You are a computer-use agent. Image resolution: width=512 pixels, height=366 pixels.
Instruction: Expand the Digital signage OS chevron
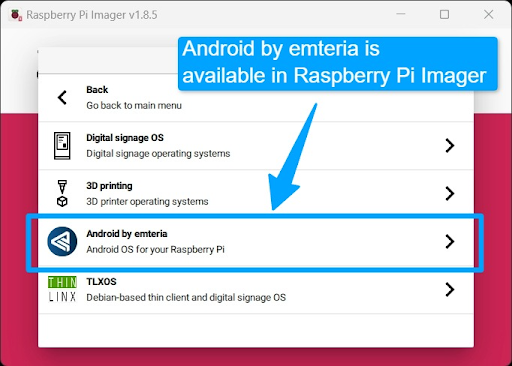click(x=450, y=146)
